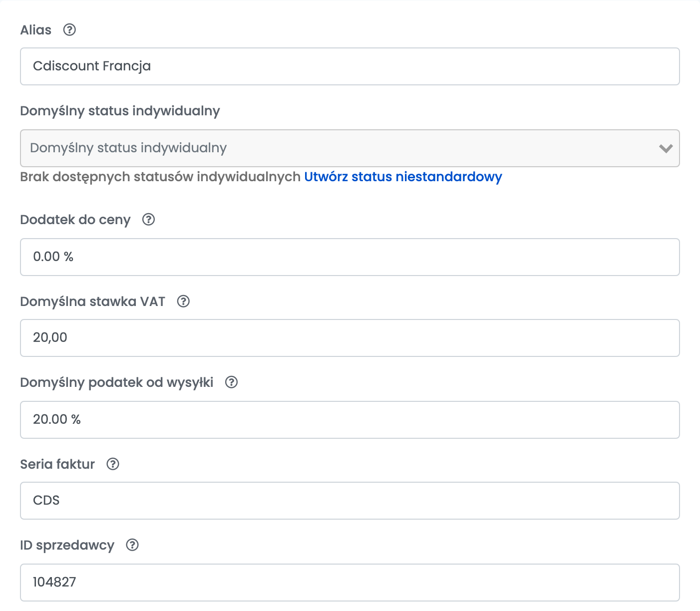Select the Domyślny status indywidualny heading label

click(x=120, y=111)
